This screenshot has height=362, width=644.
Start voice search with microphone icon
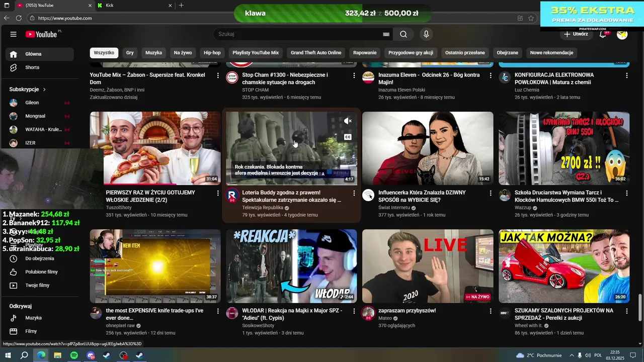(426, 34)
